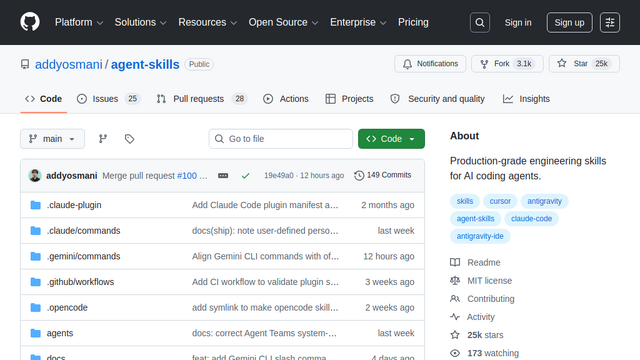Viewport: 640px width, 360px height.
Task: Expand the Enterprise menu
Action: (358, 22)
